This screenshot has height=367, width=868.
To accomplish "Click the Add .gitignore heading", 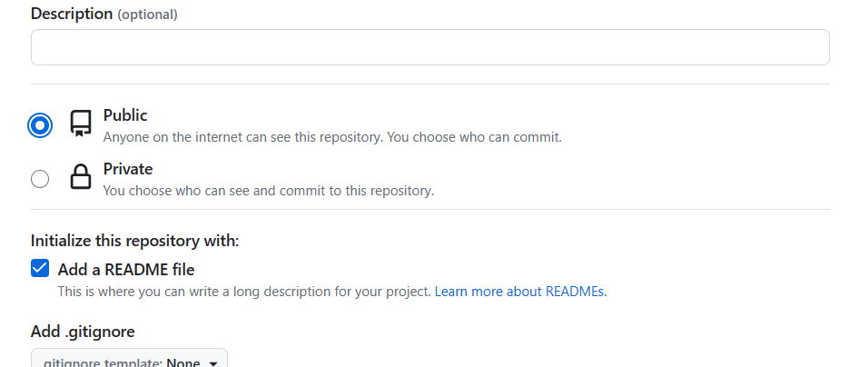I will coord(83,331).
